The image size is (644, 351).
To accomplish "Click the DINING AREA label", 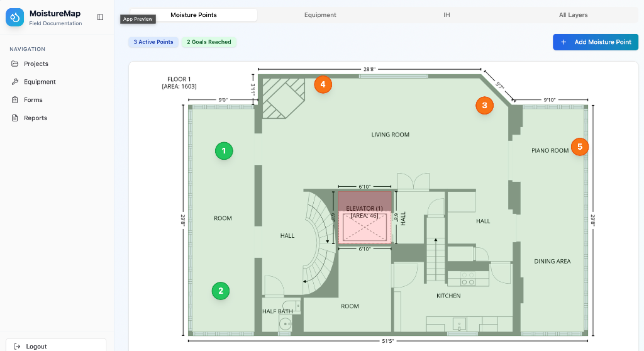I will click(x=552, y=261).
